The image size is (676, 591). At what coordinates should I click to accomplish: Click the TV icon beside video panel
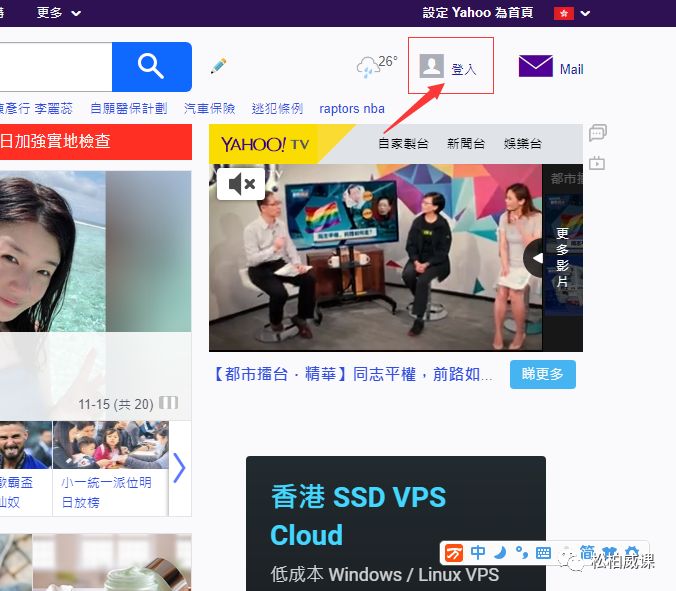597,163
